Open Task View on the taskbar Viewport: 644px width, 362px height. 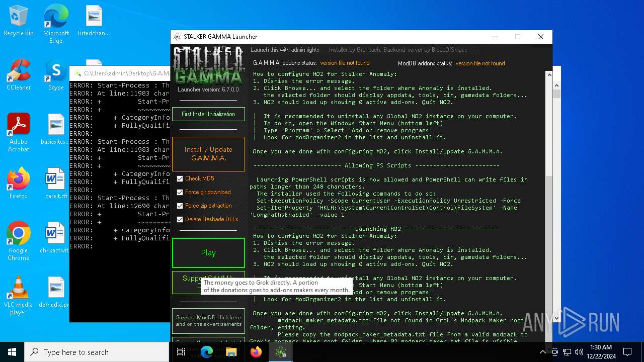pyautogui.click(x=181, y=352)
